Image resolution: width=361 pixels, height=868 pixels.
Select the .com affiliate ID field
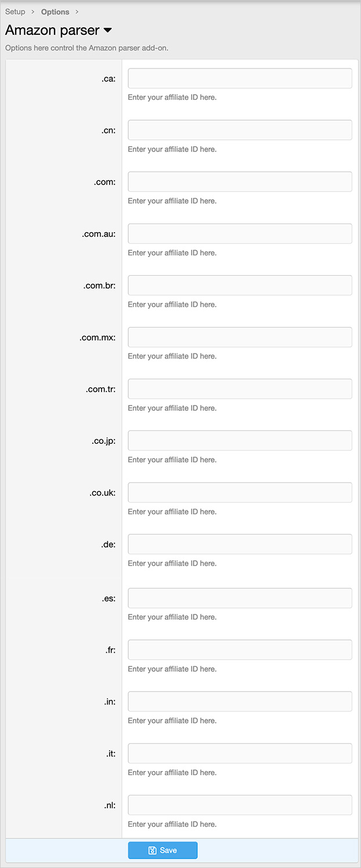[x=240, y=182]
